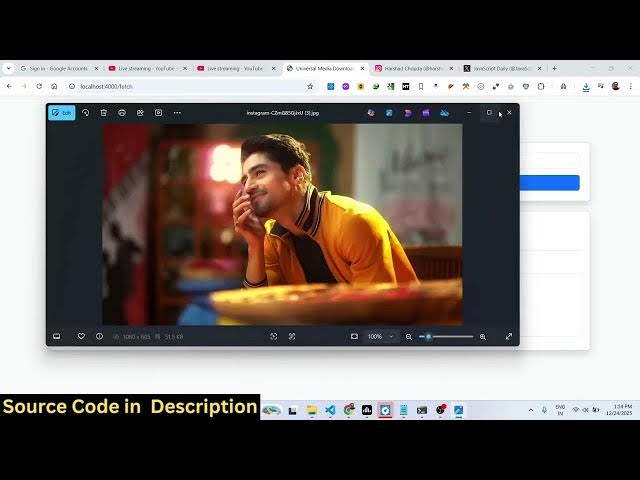Viewport: 640px width, 480px height.
Task: Open the 100% zoom level dropdown
Action: (380, 336)
